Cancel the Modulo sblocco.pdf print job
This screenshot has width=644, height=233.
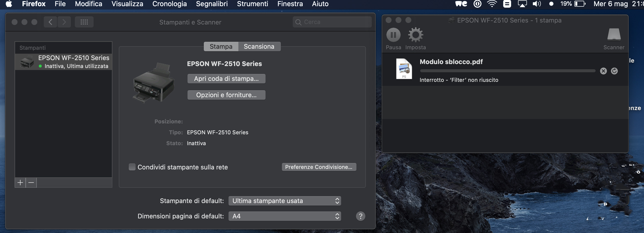(x=603, y=71)
